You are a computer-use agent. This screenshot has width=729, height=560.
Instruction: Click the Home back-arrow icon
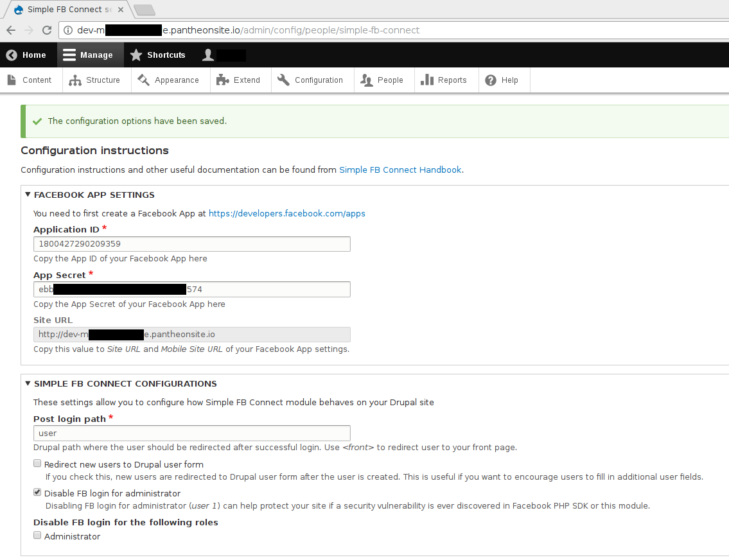click(x=12, y=55)
